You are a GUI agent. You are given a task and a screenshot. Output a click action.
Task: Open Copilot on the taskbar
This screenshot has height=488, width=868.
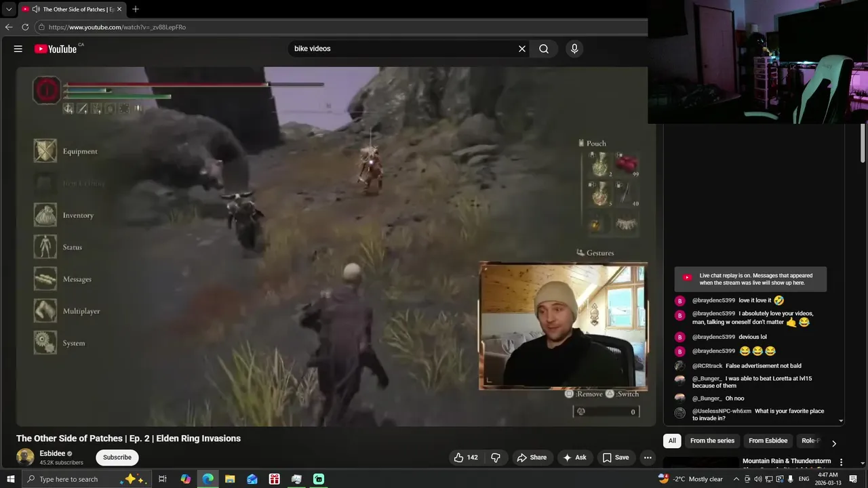186,479
